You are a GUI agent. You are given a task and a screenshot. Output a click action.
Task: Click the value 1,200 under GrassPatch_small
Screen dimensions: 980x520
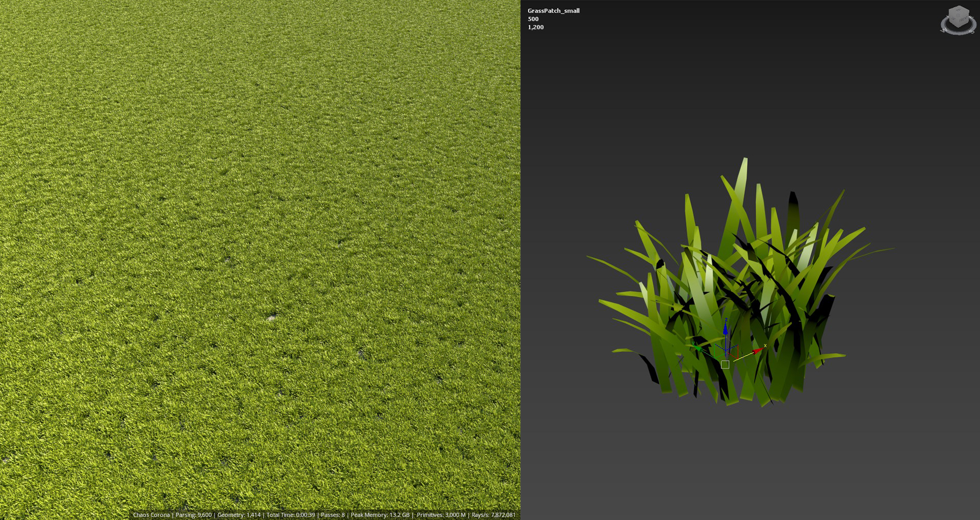(x=536, y=27)
